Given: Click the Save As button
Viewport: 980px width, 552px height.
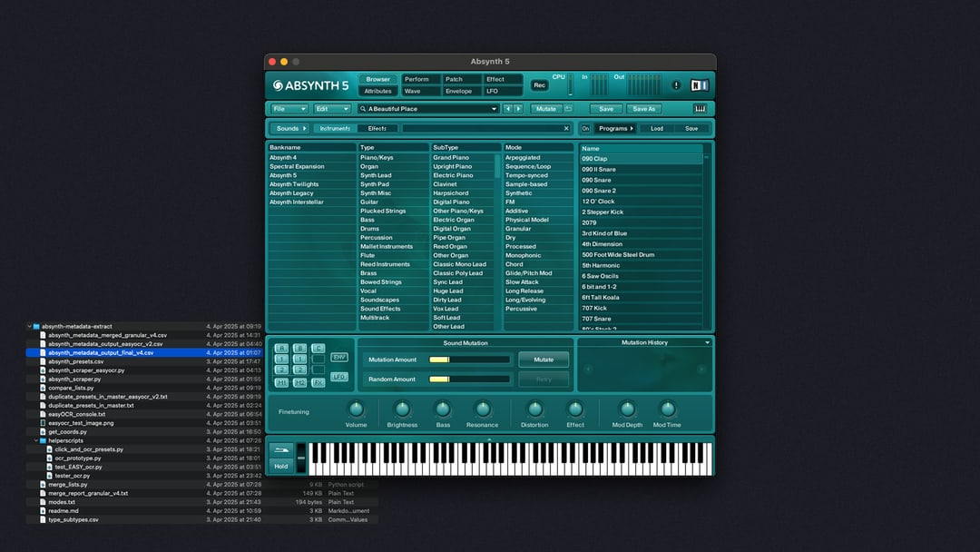Looking at the screenshot, I should 643,109.
